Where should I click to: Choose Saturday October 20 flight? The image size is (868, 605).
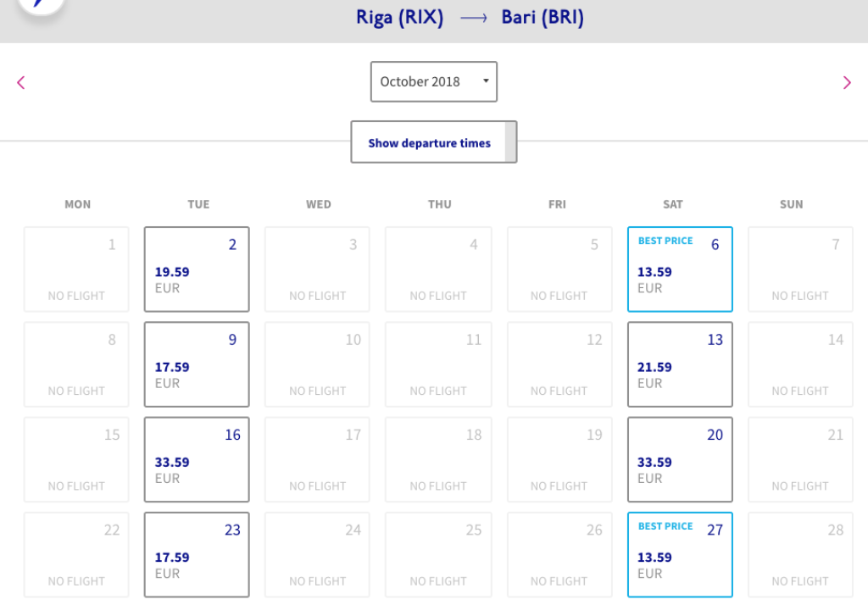680,459
